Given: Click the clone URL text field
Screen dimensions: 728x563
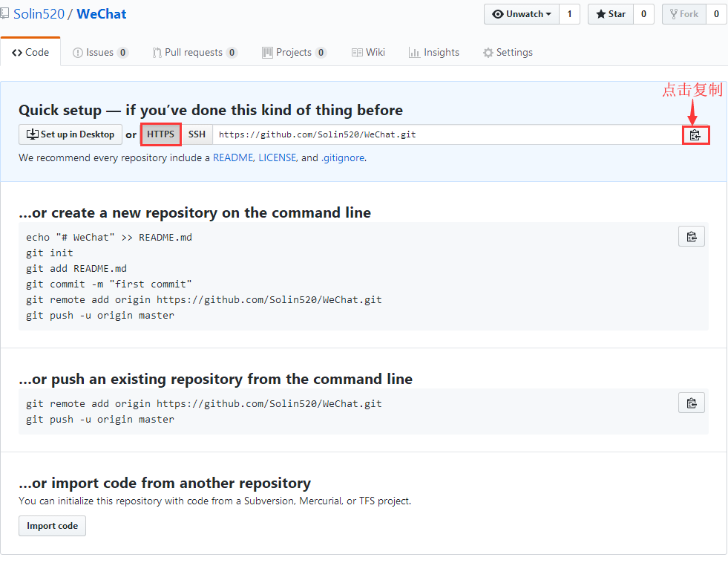Looking at the screenshot, I should [447, 134].
